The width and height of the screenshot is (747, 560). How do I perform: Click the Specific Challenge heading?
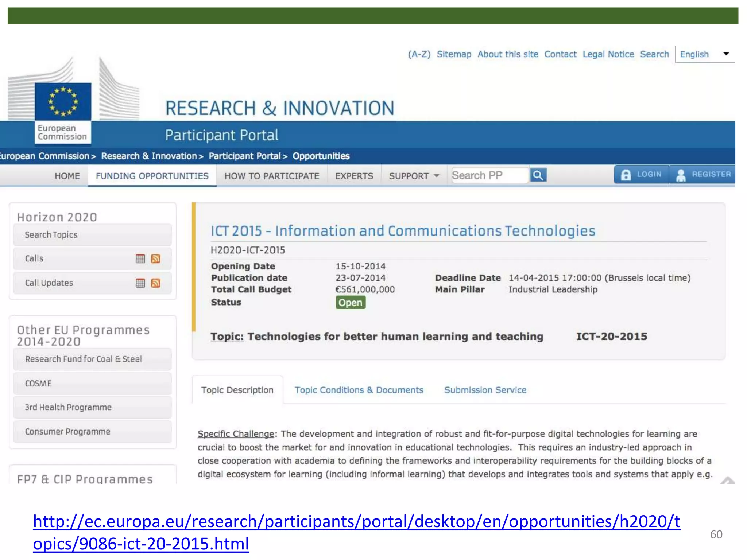236,434
